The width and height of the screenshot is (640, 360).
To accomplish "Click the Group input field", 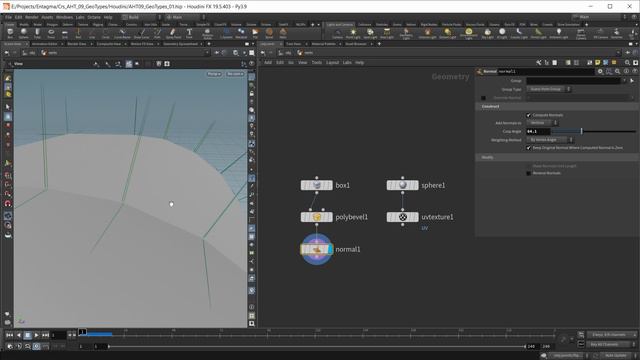I will pos(573,81).
